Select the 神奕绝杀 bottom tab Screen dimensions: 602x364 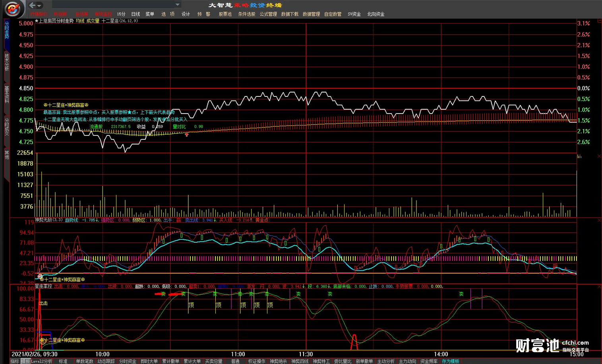(x=278, y=361)
